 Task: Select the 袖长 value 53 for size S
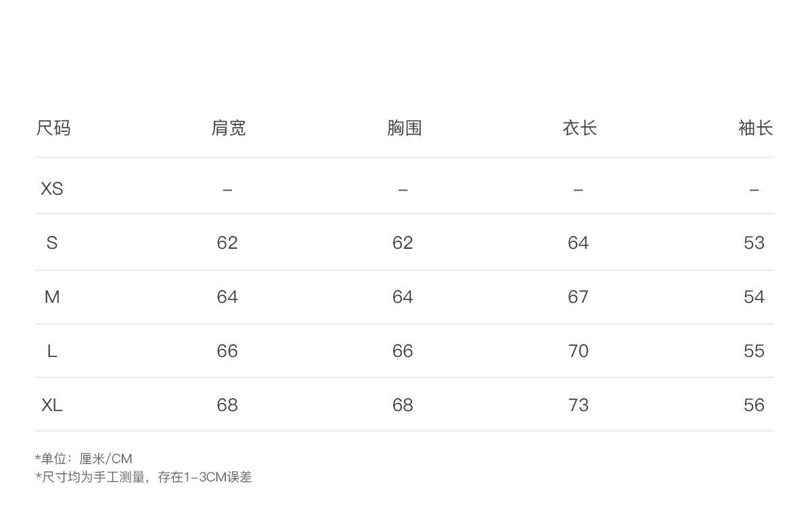pyautogui.click(x=754, y=243)
